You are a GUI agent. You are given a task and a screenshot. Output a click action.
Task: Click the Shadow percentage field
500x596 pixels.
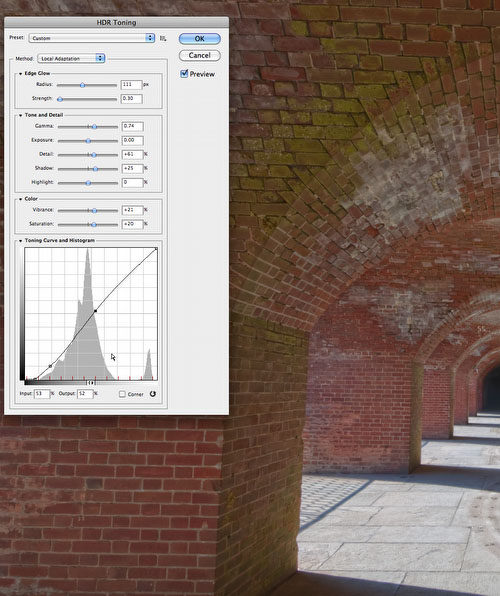coord(133,168)
